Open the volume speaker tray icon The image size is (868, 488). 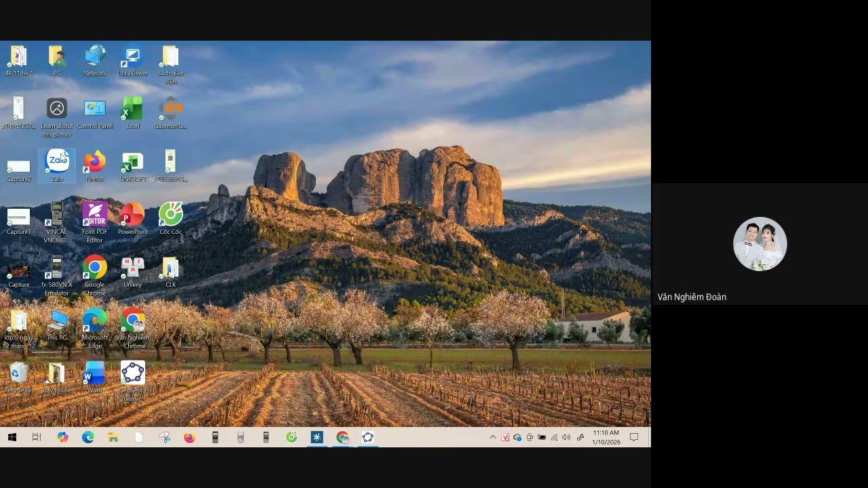(x=566, y=438)
